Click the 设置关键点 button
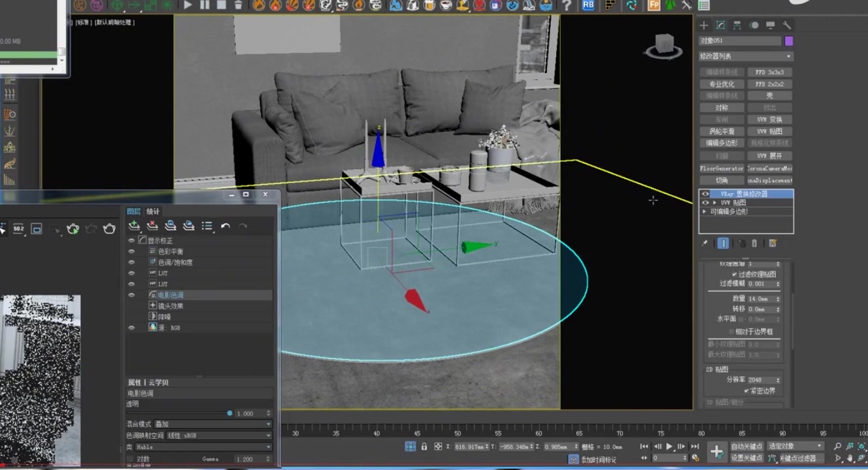 tap(747, 458)
